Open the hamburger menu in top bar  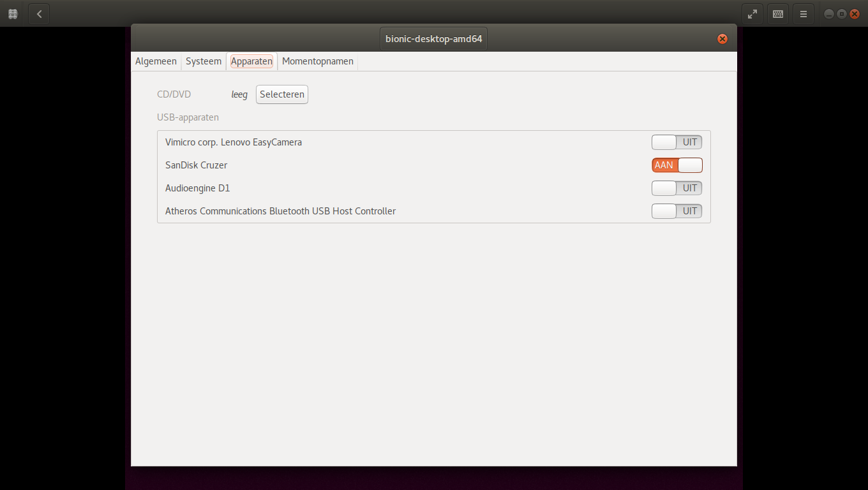pyautogui.click(x=804, y=13)
